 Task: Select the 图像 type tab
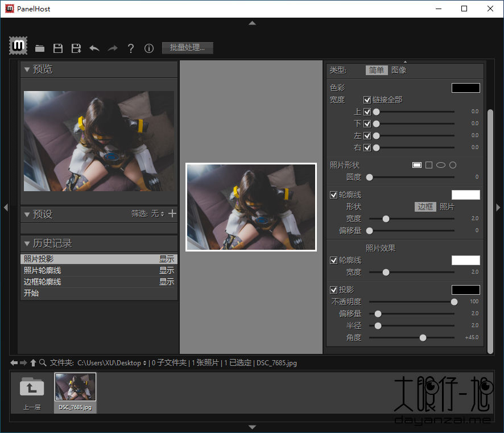[x=399, y=70]
